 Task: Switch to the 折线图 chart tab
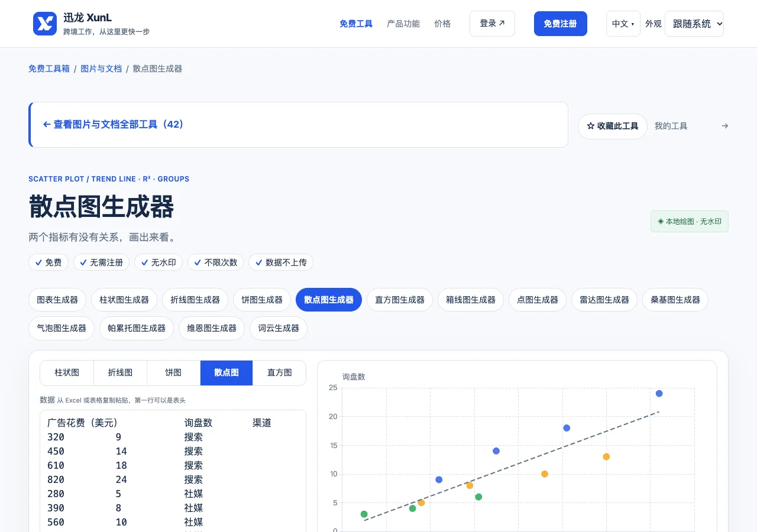click(120, 373)
